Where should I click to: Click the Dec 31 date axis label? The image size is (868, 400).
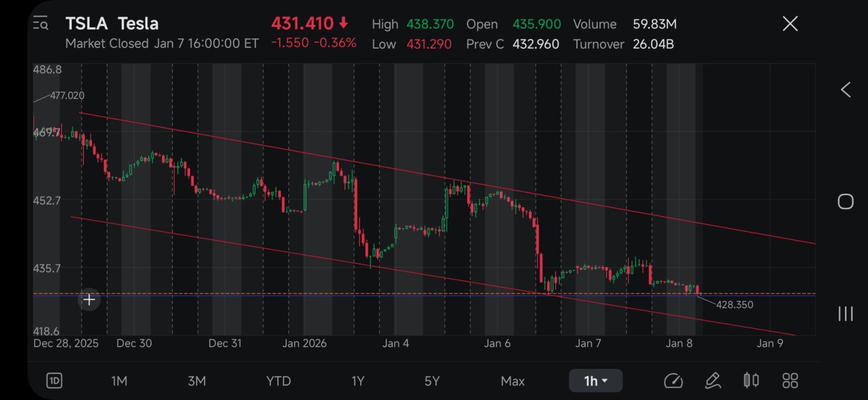pos(225,343)
